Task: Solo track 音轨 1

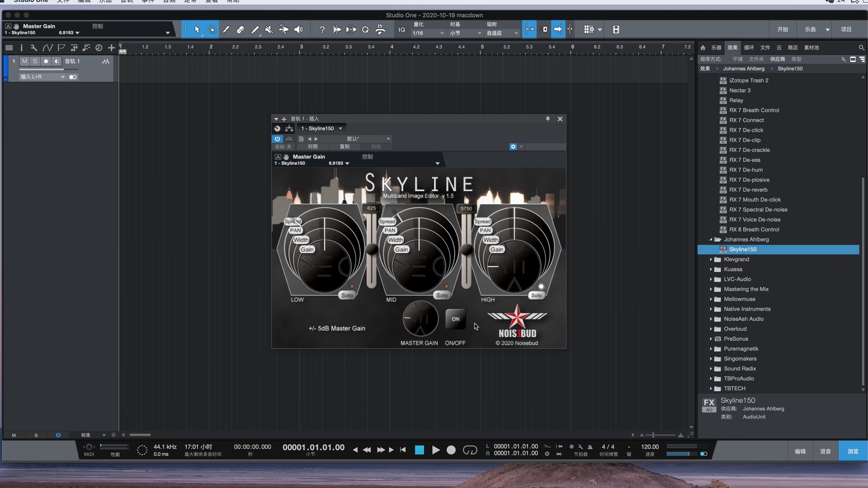Action: pyautogui.click(x=35, y=61)
